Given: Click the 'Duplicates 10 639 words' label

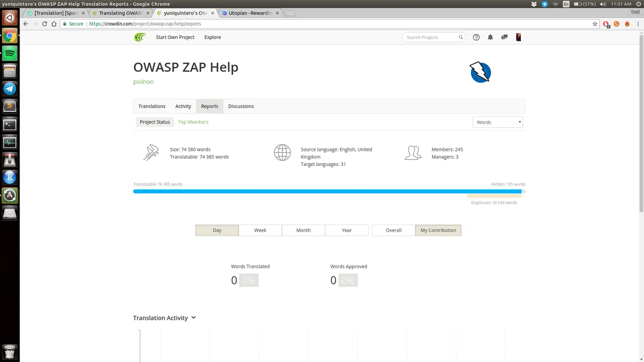Looking at the screenshot, I should click(x=494, y=203).
